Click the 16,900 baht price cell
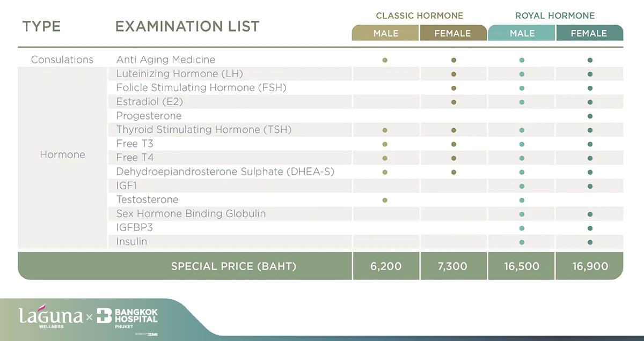644x341 pixels. pos(590,266)
